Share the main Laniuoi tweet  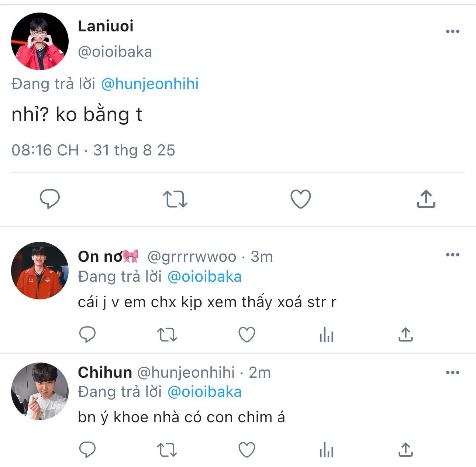[426, 199]
